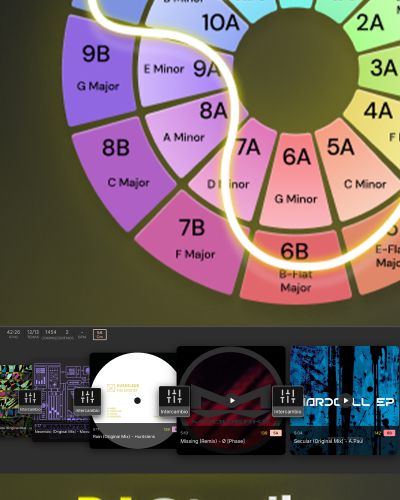Click the outlined key badge in stats bar
This screenshot has width=400, height=500.
click(x=99, y=334)
